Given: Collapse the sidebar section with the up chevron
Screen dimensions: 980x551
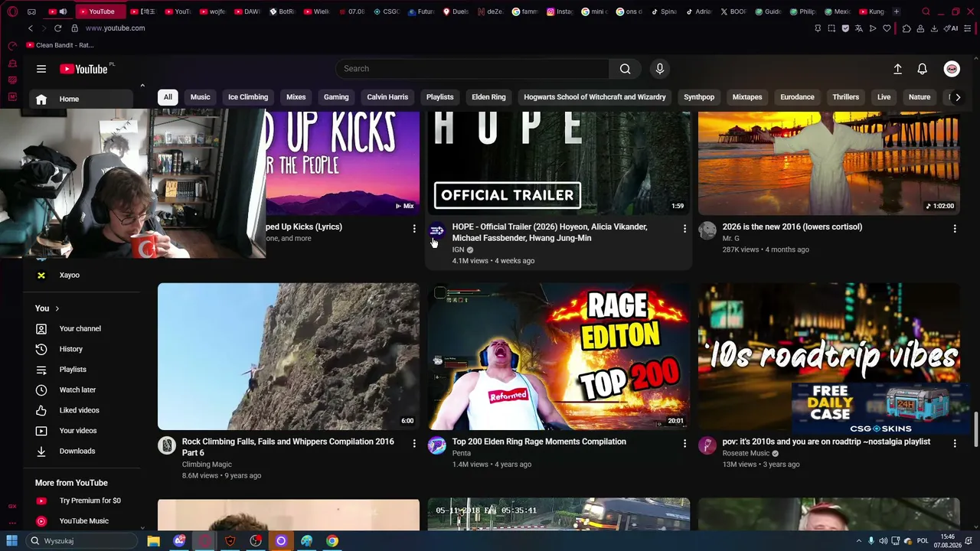Looking at the screenshot, I should (142, 86).
